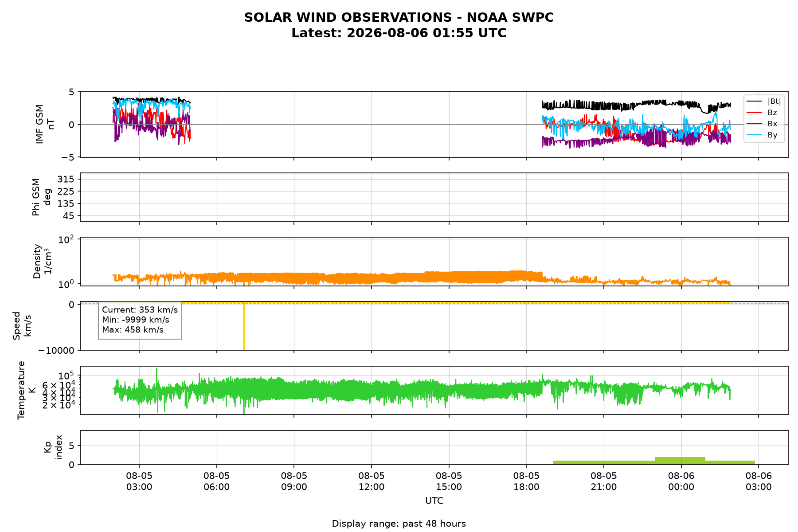Click the 08-05 21:00 Kp bar segment
The width and height of the screenshot is (798, 532).
click(x=604, y=462)
